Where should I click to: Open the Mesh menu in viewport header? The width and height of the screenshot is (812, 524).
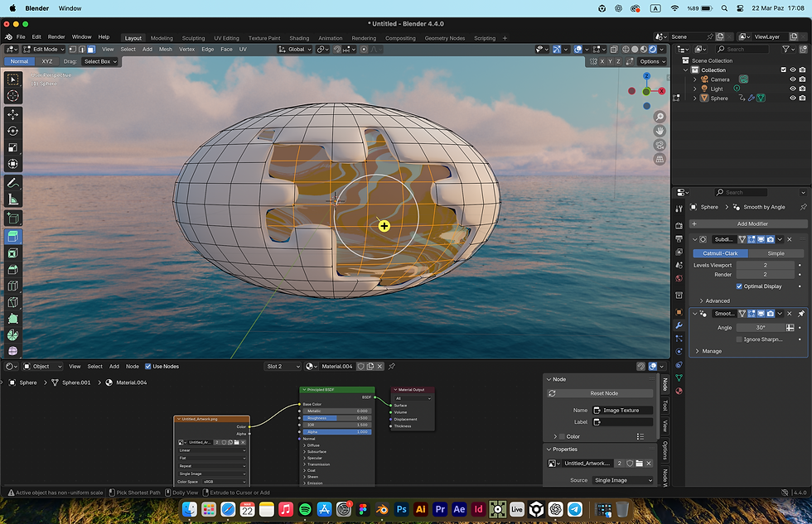coord(165,49)
